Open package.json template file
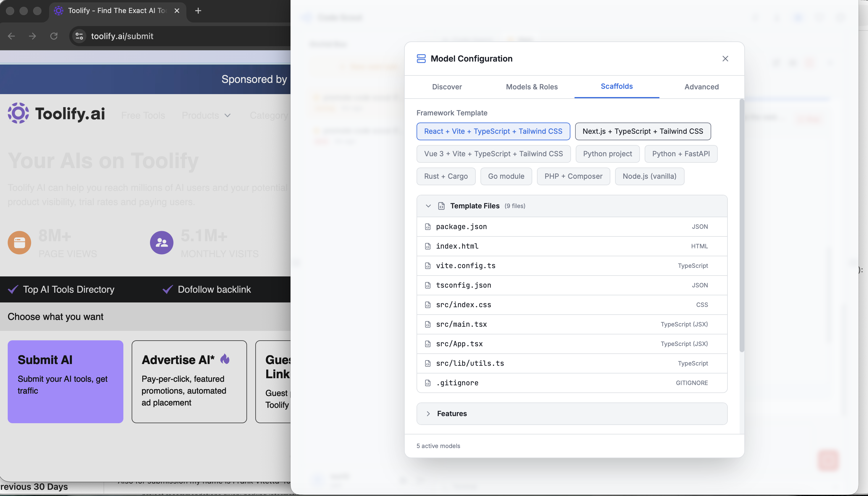Viewport: 868px width, 496px height. pos(572,226)
